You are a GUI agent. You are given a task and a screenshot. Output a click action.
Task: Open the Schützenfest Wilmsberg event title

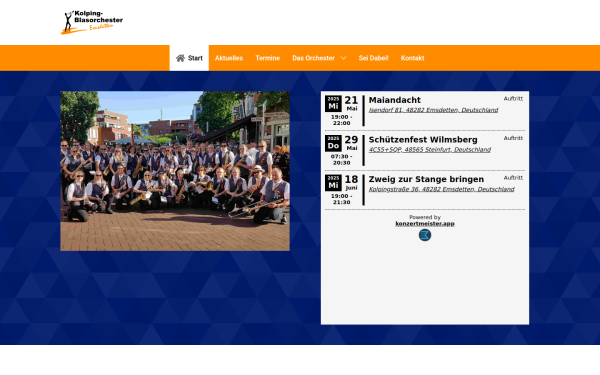click(x=423, y=140)
